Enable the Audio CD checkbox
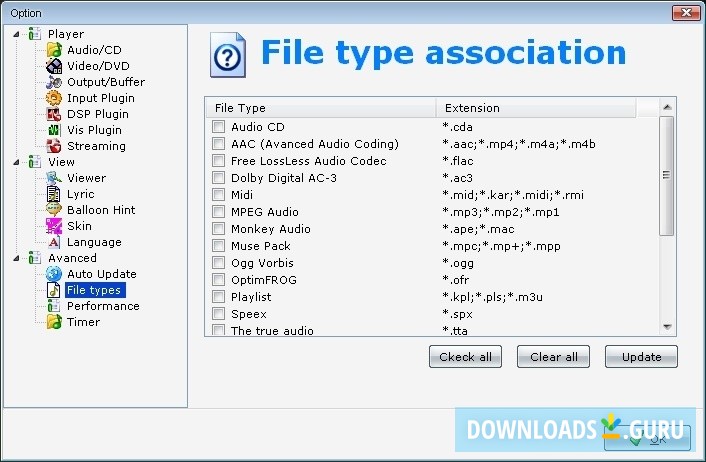Screen dimensions: 706x462 [x=218, y=127]
